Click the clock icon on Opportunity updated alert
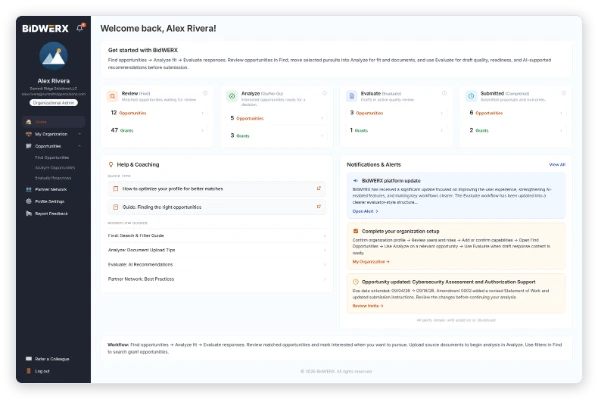 coord(356,282)
